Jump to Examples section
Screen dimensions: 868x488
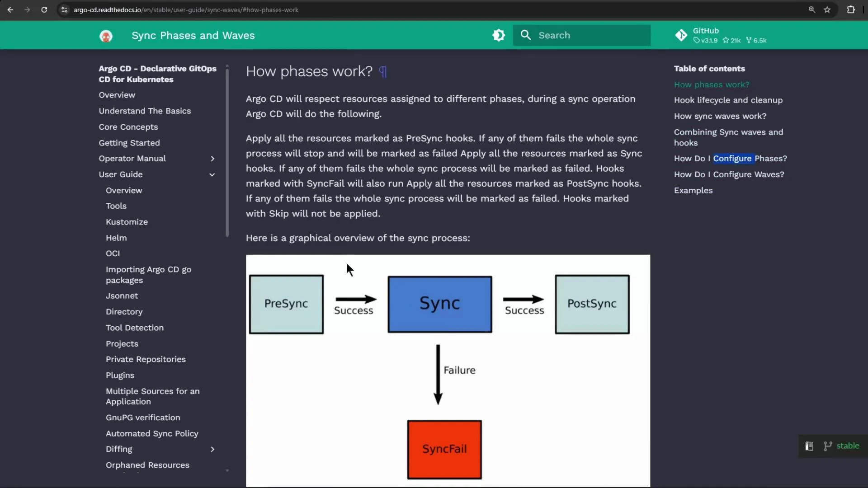pos(693,191)
